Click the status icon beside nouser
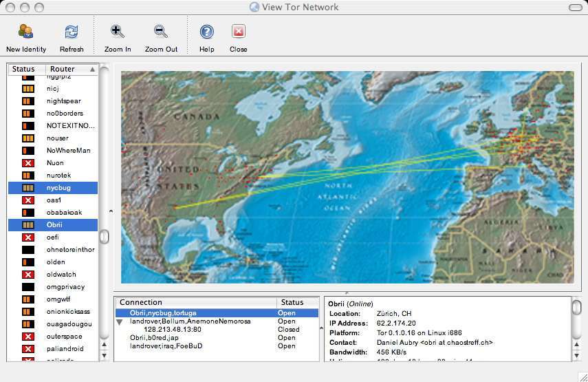588x382 pixels. pyautogui.click(x=28, y=138)
